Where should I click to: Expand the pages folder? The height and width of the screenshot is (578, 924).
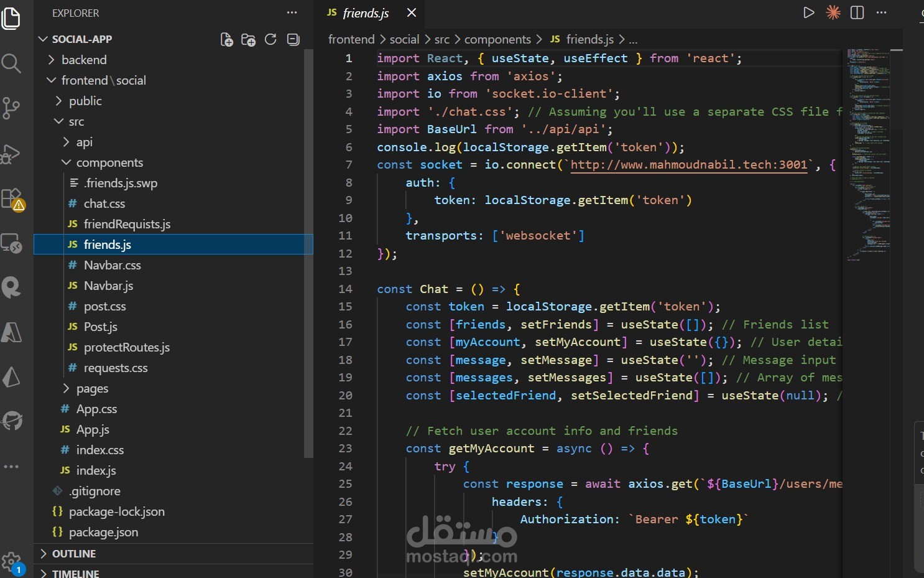pos(92,388)
